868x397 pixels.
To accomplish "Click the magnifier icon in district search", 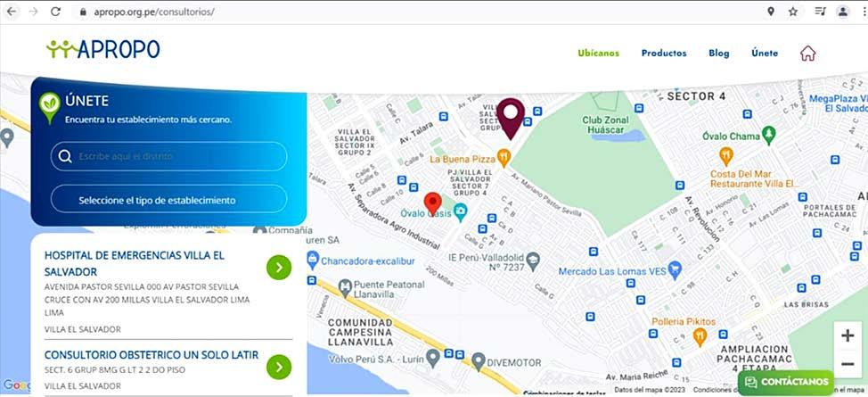I will click(x=65, y=156).
